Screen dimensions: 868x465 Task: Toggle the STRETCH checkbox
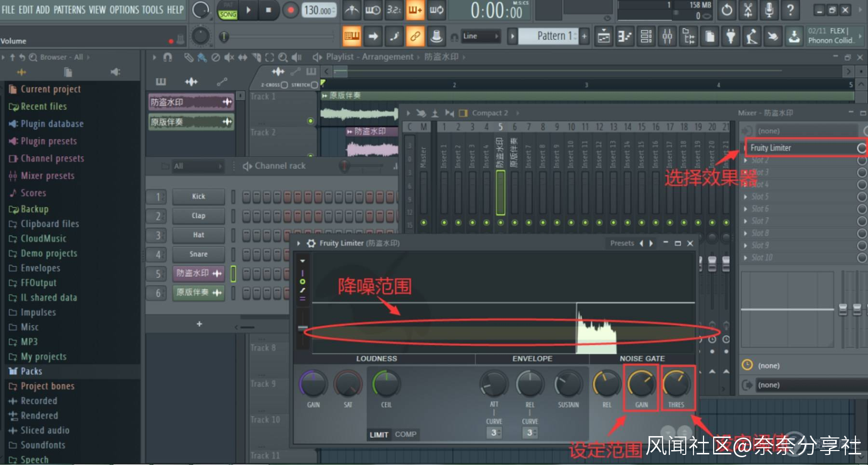click(x=314, y=85)
